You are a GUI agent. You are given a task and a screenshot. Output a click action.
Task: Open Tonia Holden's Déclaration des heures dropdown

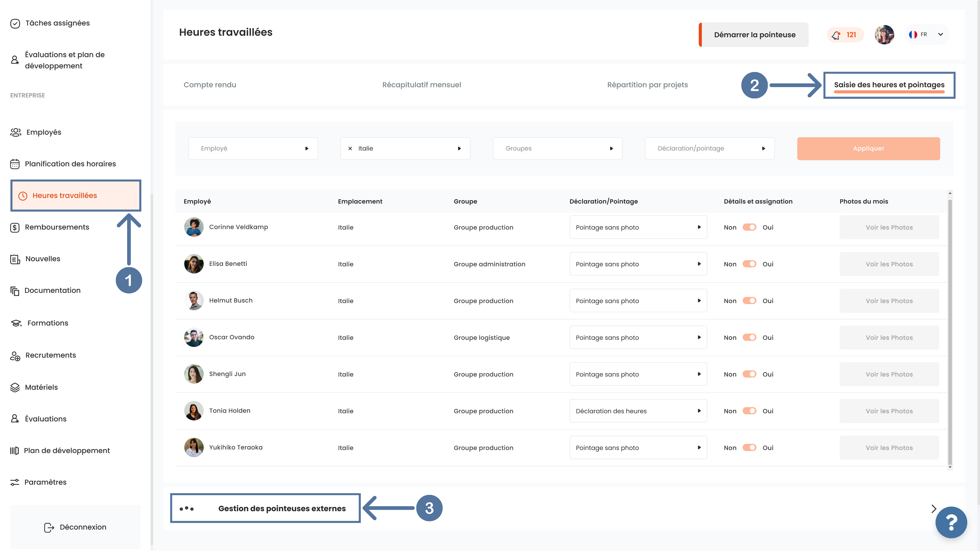point(638,411)
